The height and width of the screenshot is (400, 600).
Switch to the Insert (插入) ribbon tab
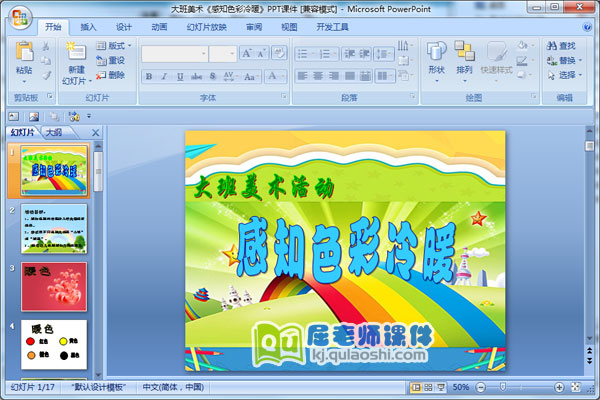88,27
